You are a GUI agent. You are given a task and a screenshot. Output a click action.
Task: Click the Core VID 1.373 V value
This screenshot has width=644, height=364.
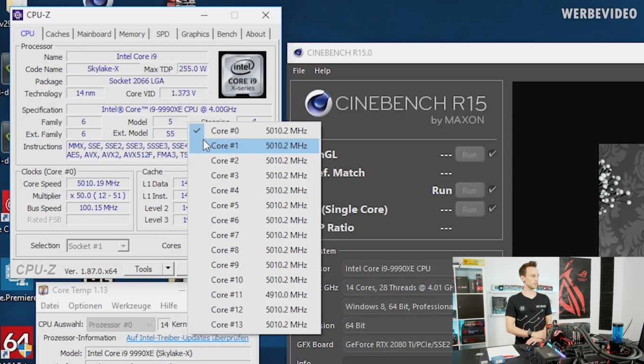(x=184, y=93)
